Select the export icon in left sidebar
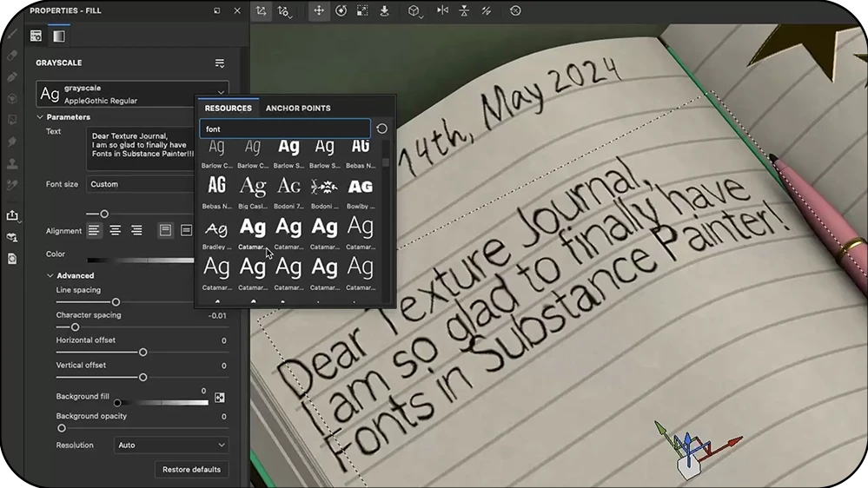This screenshot has width=868, height=488. (12, 215)
